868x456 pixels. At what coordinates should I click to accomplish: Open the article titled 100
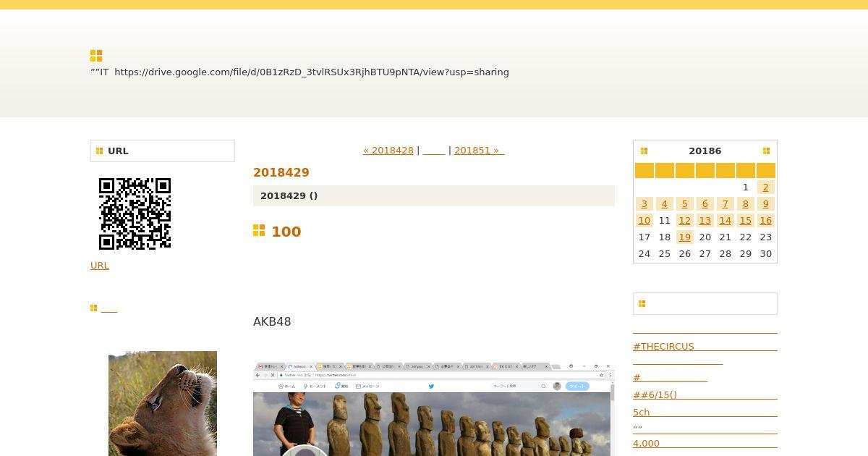(x=286, y=232)
